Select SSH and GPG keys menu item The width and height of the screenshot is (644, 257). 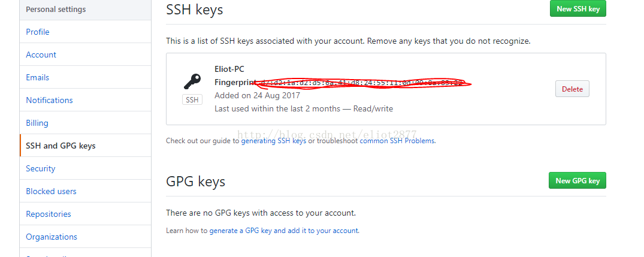[61, 146]
